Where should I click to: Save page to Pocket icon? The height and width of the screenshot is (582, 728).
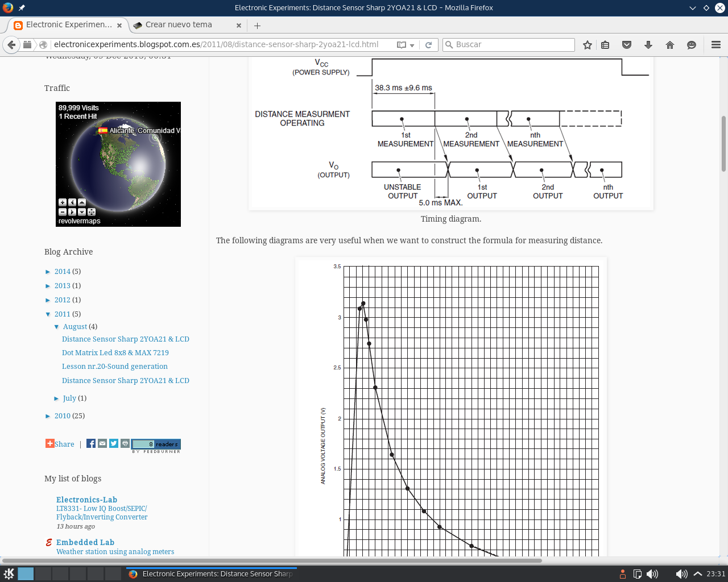pos(627,45)
